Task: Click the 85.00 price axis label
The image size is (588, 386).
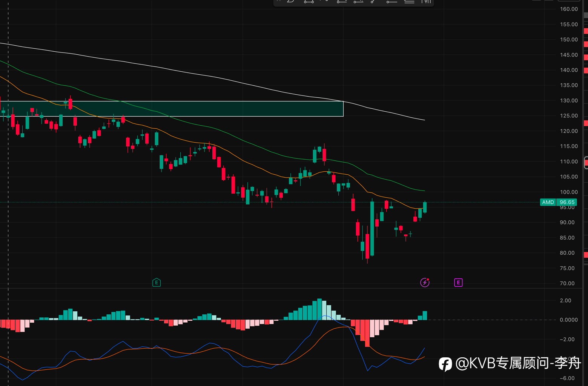Action: pos(567,238)
